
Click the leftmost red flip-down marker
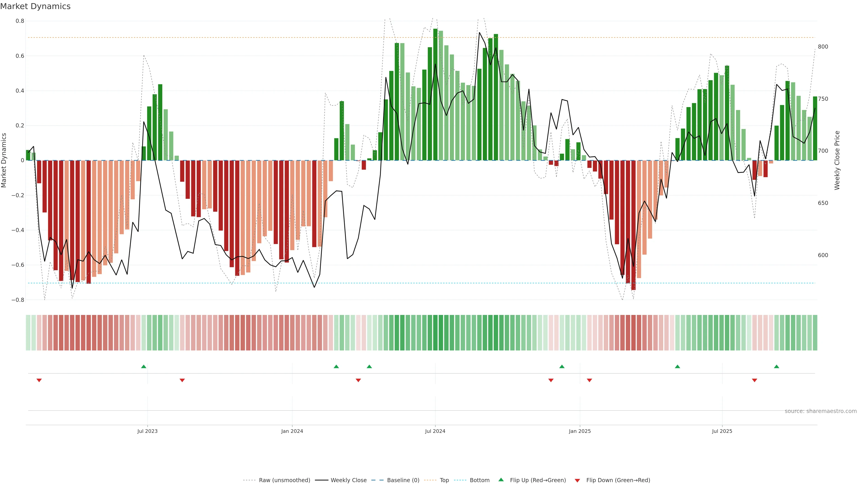39,380
